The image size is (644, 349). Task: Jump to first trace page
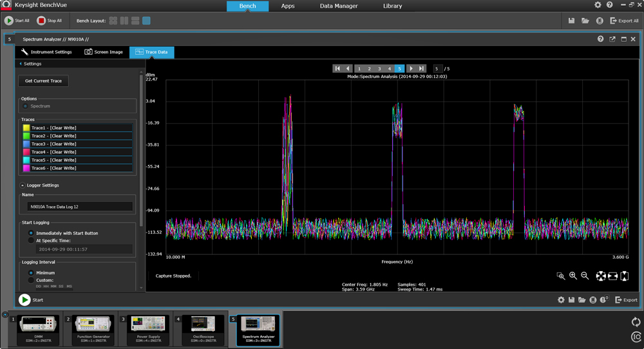point(337,68)
